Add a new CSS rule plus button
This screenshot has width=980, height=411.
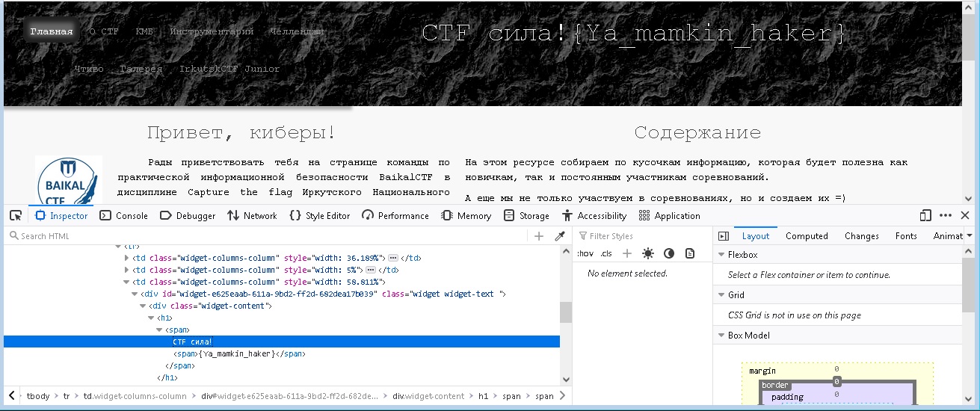pos(627,253)
